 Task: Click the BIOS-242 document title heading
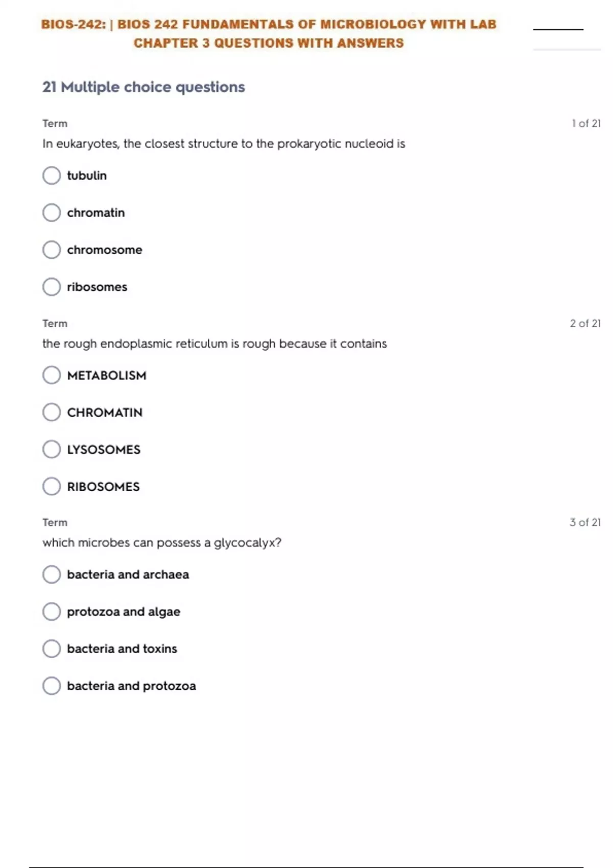[x=269, y=34]
